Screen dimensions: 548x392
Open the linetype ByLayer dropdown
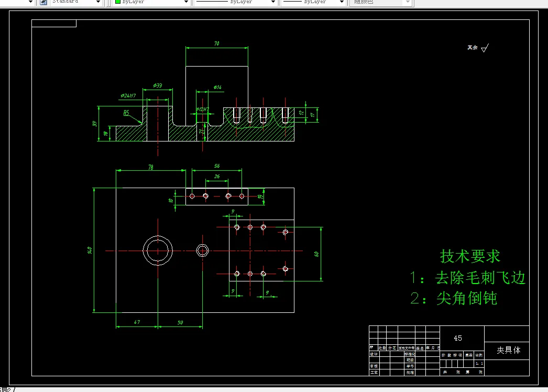tap(273, 2)
